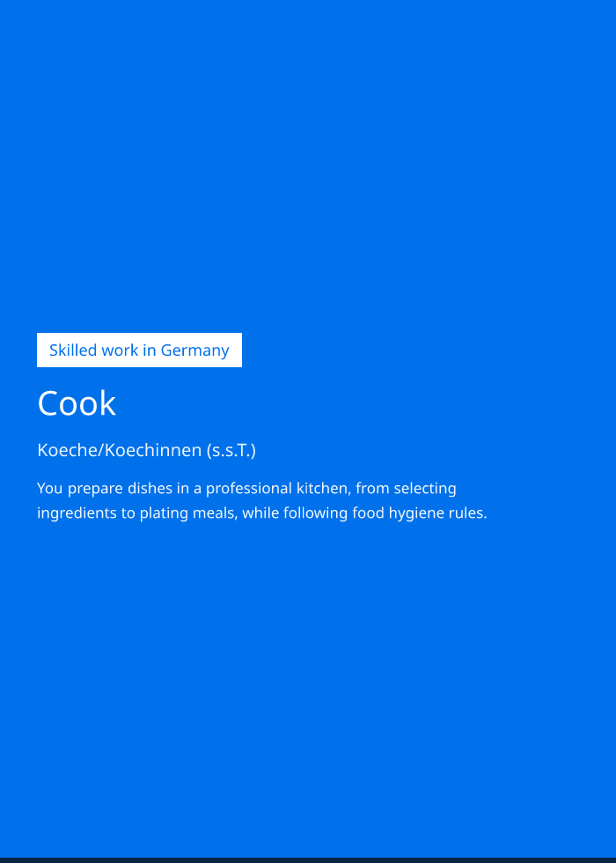Click the "Koeche/Koechinnen (s.s.T.)" subtitle
The image size is (616, 863).
[146, 450]
